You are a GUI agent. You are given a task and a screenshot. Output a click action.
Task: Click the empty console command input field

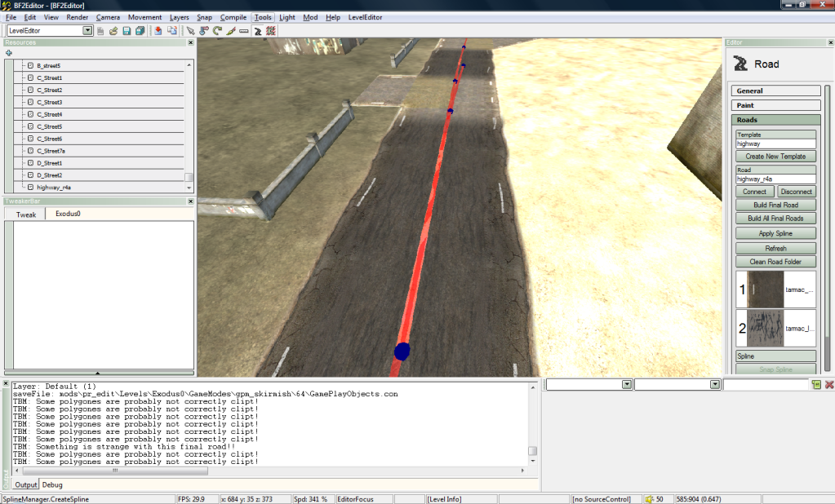766,384
